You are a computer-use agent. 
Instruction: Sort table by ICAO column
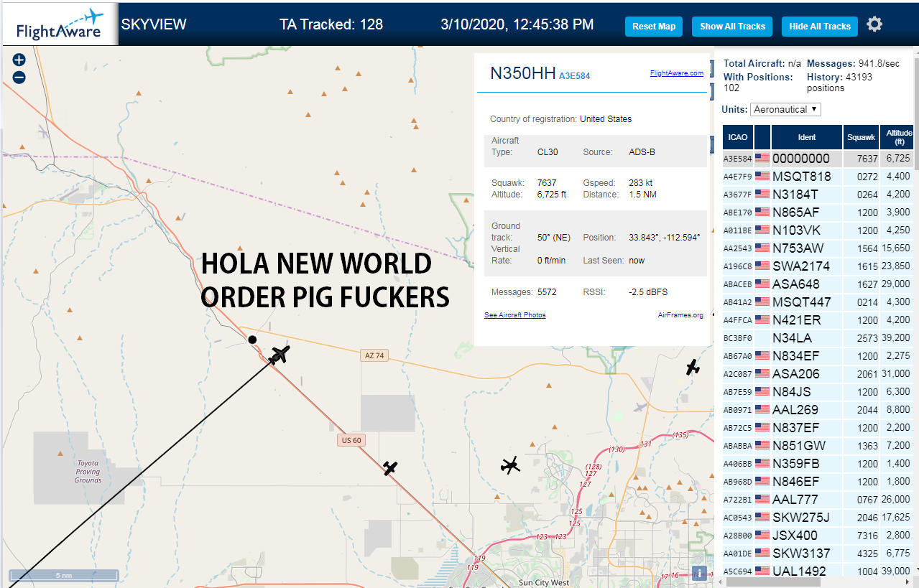[x=737, y=137]
